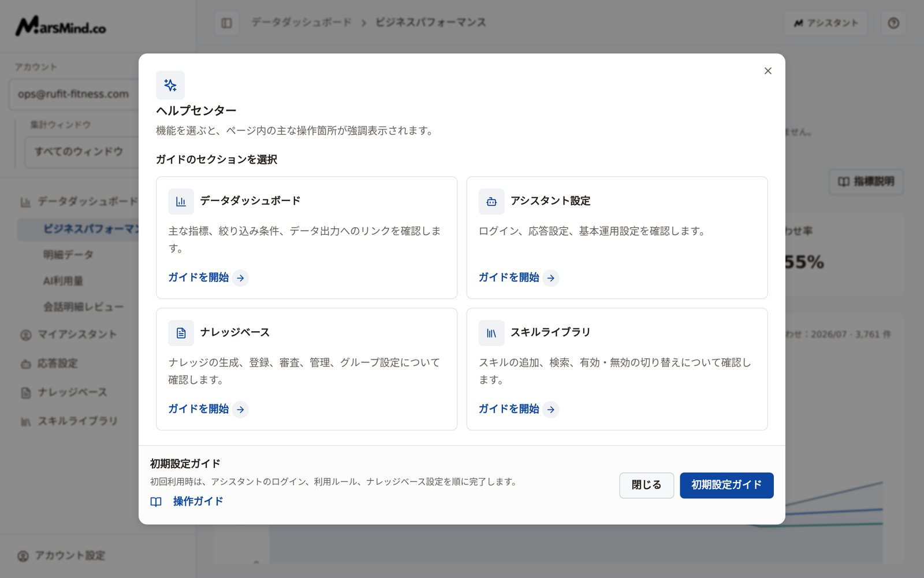924x578 pixels.
Task: Select AI利用量 in the sidebar
Action: pos(64,281)
